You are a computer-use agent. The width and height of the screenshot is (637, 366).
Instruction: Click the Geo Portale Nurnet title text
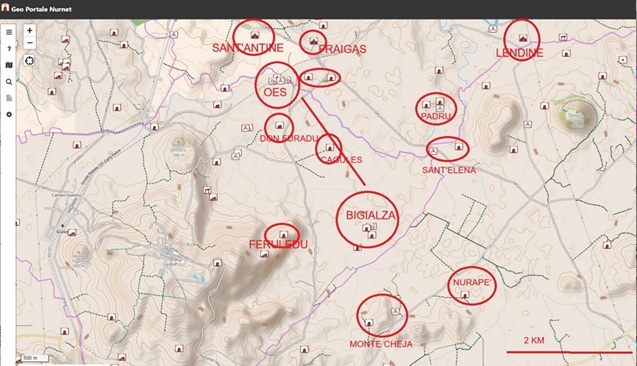(x=41, y=9)
